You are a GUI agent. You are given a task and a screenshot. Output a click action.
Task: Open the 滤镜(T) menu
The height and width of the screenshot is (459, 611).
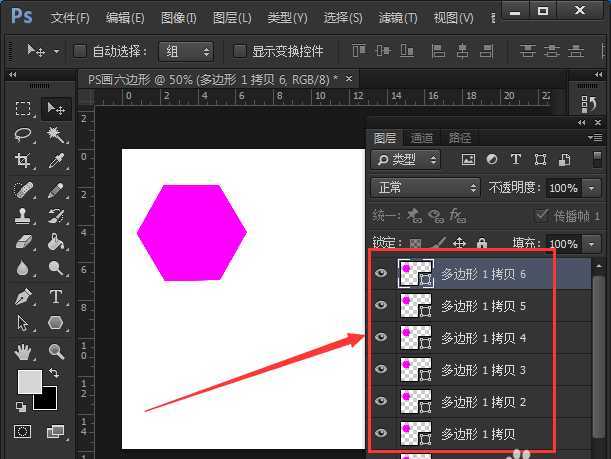(397, 18)
